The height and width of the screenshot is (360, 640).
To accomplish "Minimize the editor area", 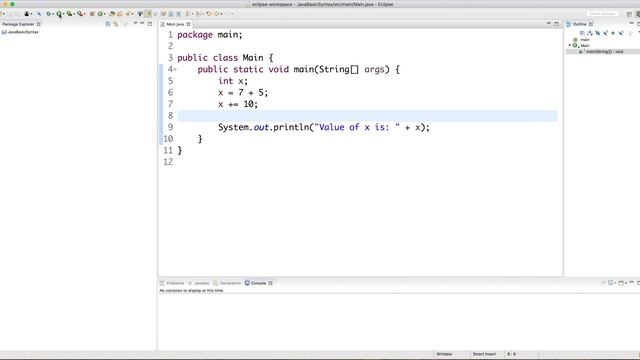I will click(549, 24).
